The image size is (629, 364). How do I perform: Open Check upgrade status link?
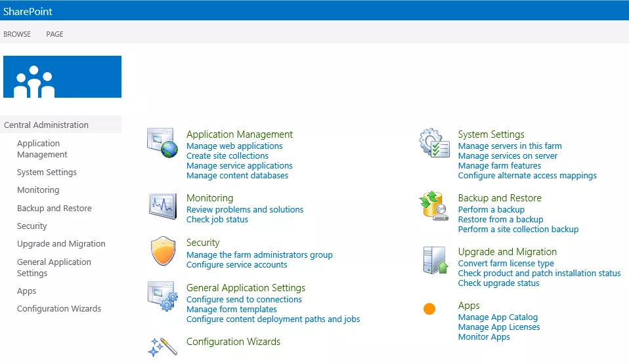[498, 283]
